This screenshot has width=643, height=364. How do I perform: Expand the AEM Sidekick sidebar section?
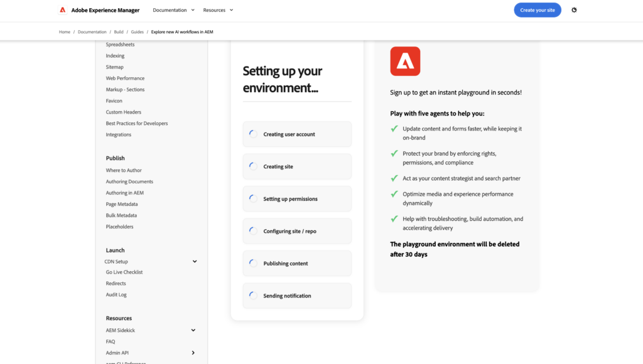pyautogui.click(x=193, y=330)
